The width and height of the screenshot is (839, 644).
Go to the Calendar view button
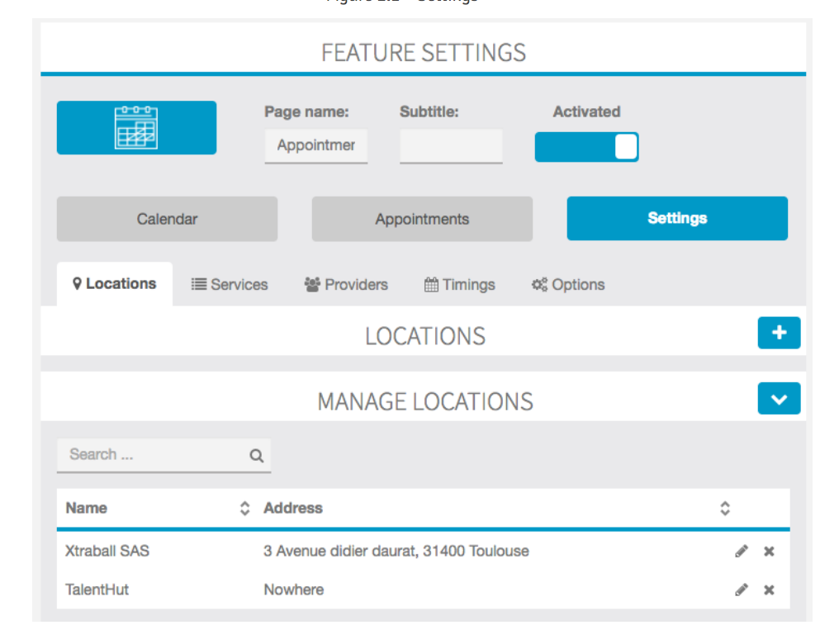coord(167,219)
